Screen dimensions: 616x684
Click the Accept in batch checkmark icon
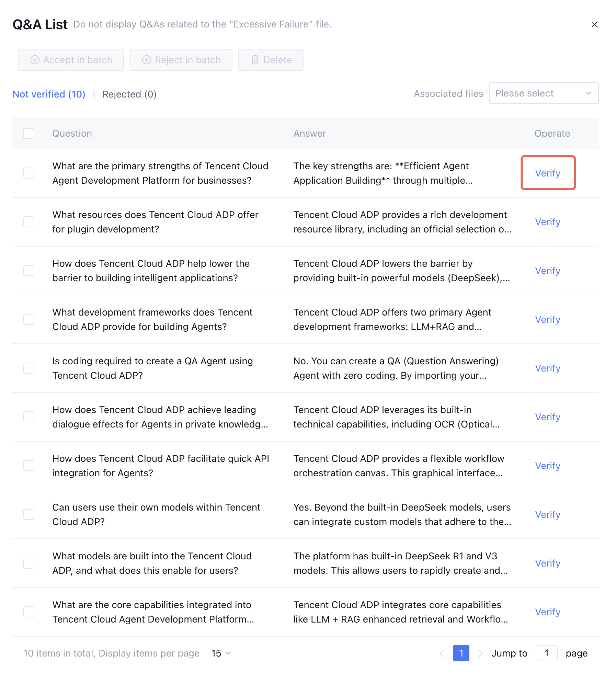tap(35, 60)
